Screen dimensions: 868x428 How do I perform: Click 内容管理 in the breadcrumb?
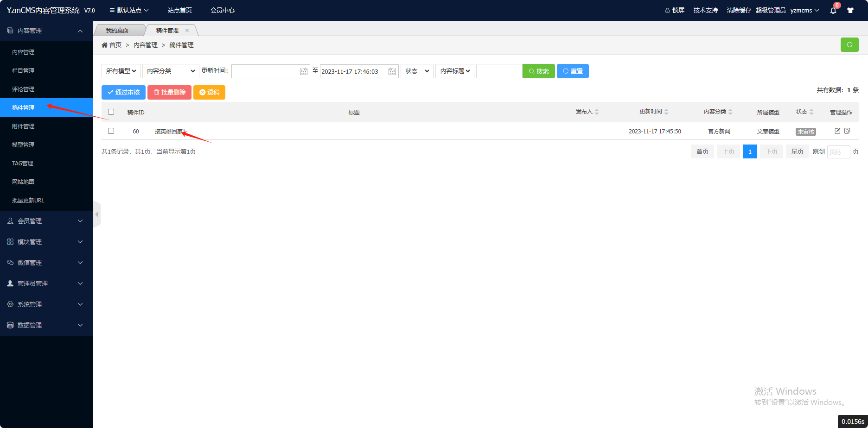146,45
